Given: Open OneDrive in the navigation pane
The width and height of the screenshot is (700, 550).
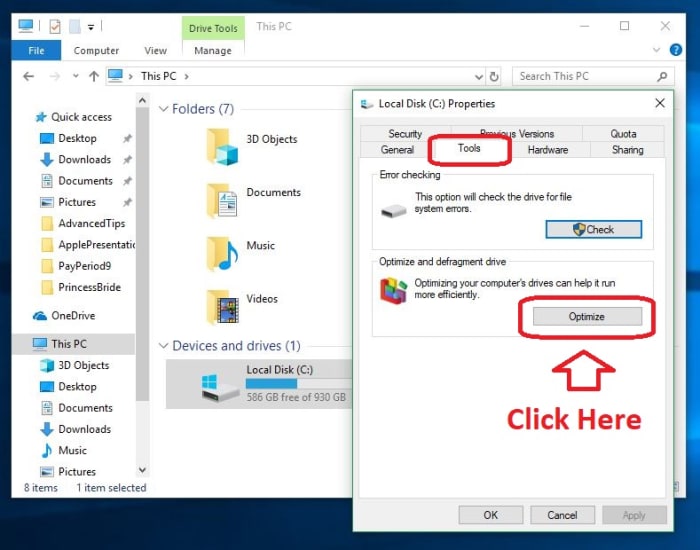Looking at the screenshot, I should (x=73, y=316).
